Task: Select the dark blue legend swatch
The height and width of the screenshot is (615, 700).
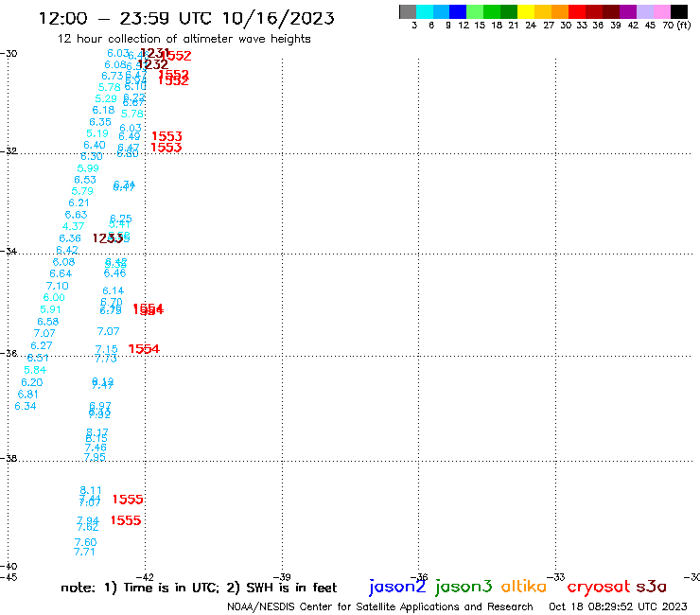Action: click(x=459, y=11)
